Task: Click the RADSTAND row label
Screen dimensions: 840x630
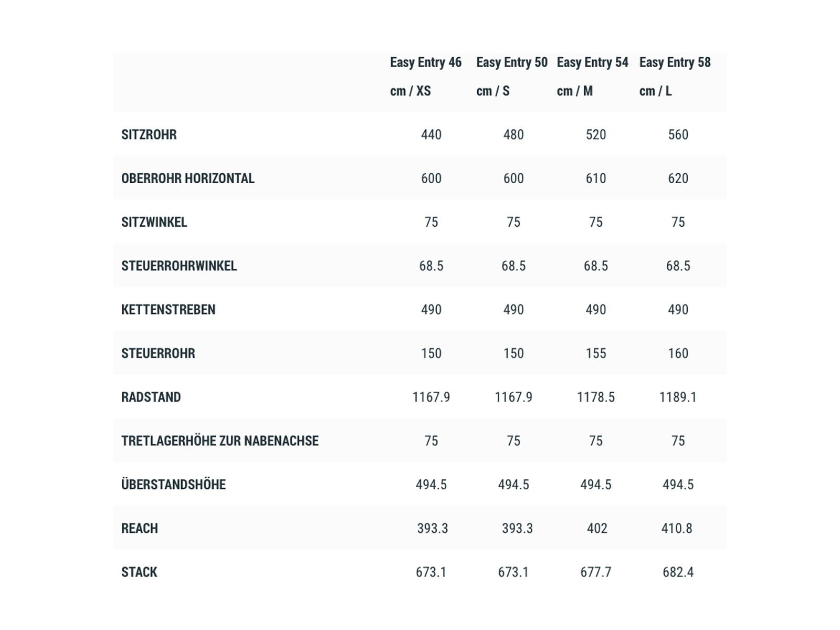Action: click(x=151, y=397)
